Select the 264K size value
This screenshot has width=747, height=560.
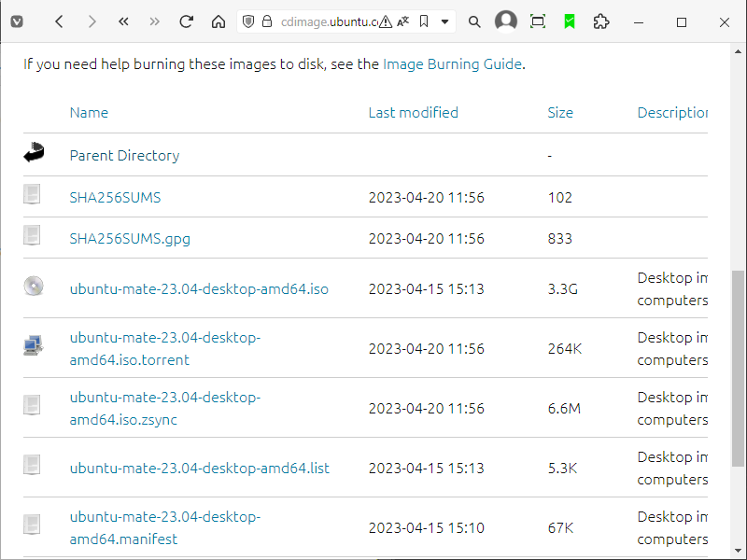[x=565, y=348]
